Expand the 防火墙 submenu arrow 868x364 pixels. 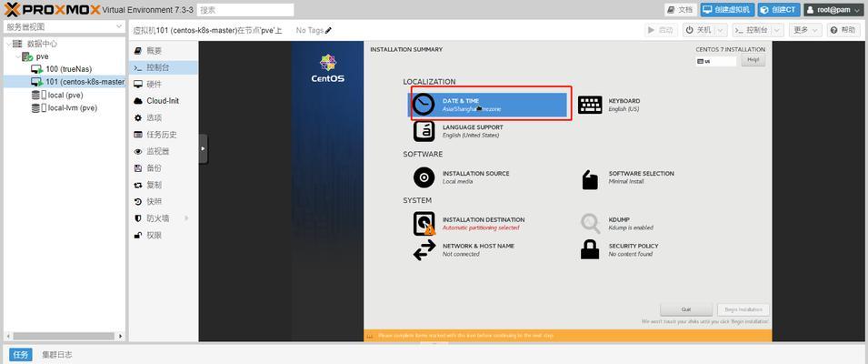pos(186,218)
